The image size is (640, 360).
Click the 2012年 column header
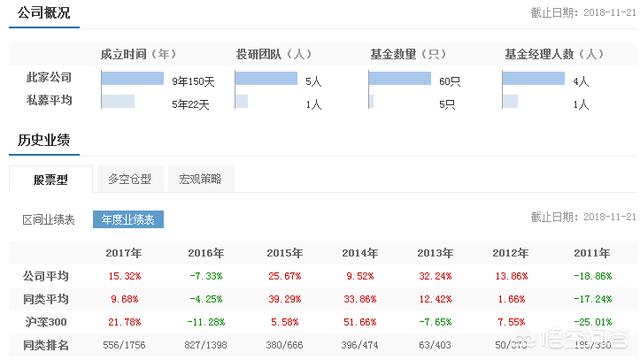(510, 253)
